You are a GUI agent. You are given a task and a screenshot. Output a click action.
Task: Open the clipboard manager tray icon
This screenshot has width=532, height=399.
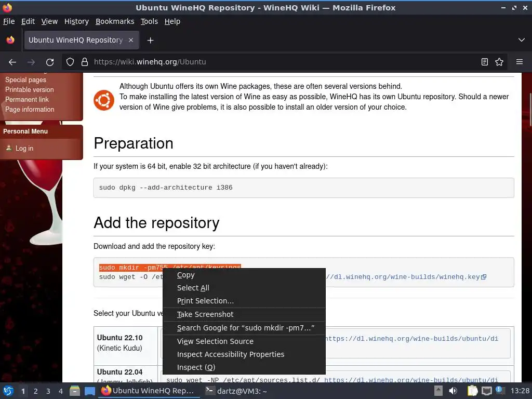472,391
